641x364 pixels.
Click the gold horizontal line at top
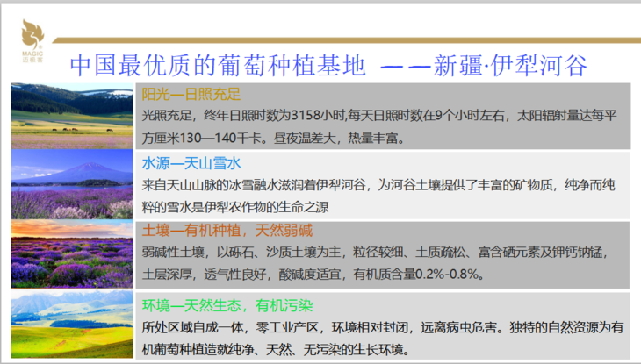351,39
